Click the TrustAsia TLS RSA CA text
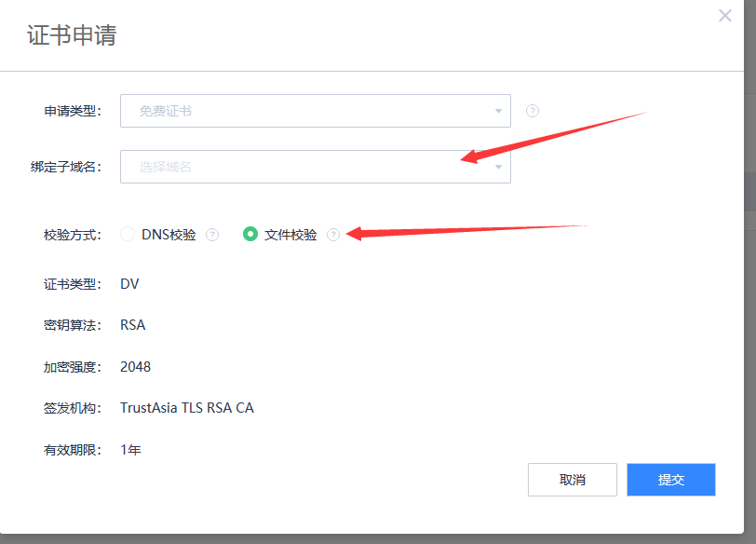The image size is (756, 544). click(x=187, y=408)
